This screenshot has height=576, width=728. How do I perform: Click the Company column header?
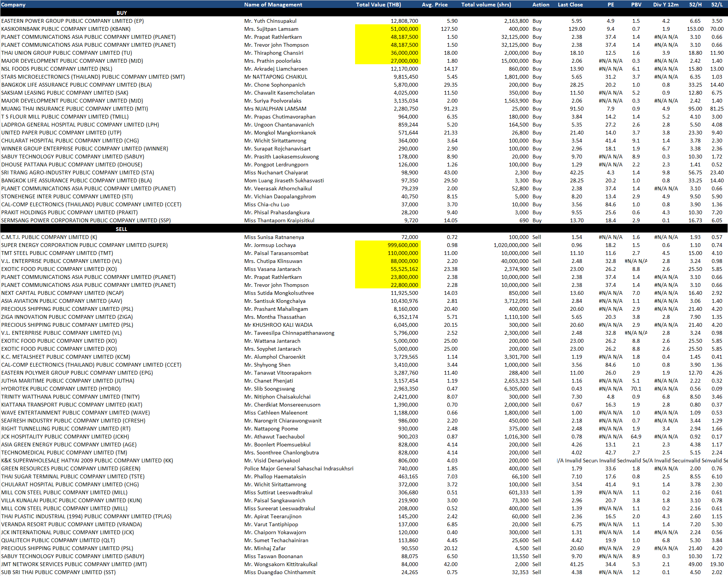coord(14,5)
